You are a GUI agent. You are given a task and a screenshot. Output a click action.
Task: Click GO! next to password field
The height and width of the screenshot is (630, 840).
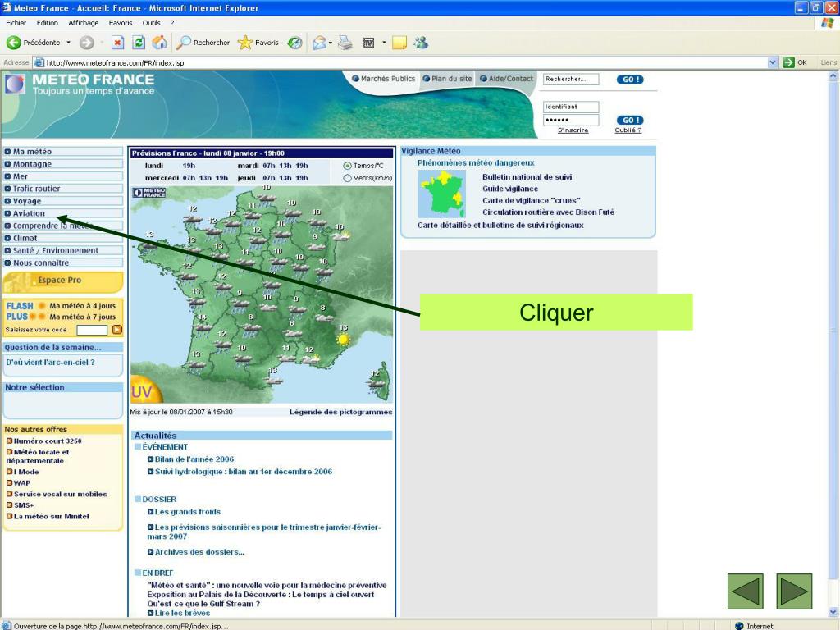pos(629,120)
